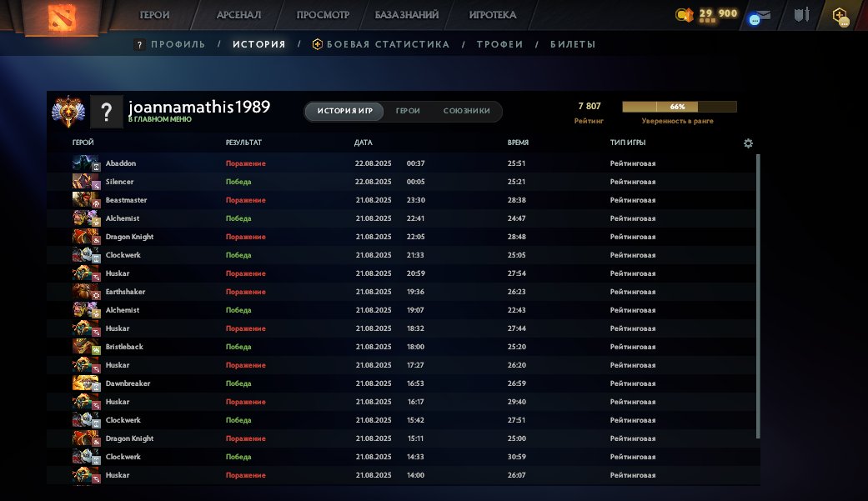Click the player avatar question mark

[x=106, y=112]
